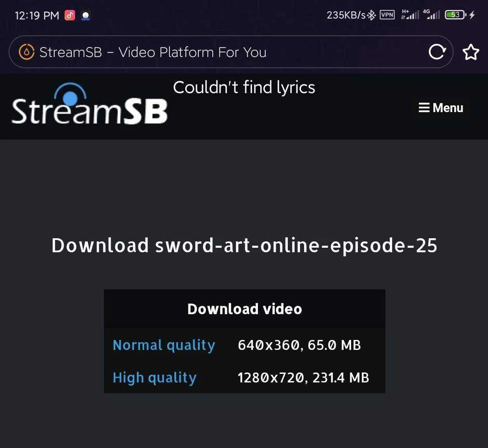Go to StreamSB homepage via logo
Screen dimensions: 488x448
coord(89,104)
